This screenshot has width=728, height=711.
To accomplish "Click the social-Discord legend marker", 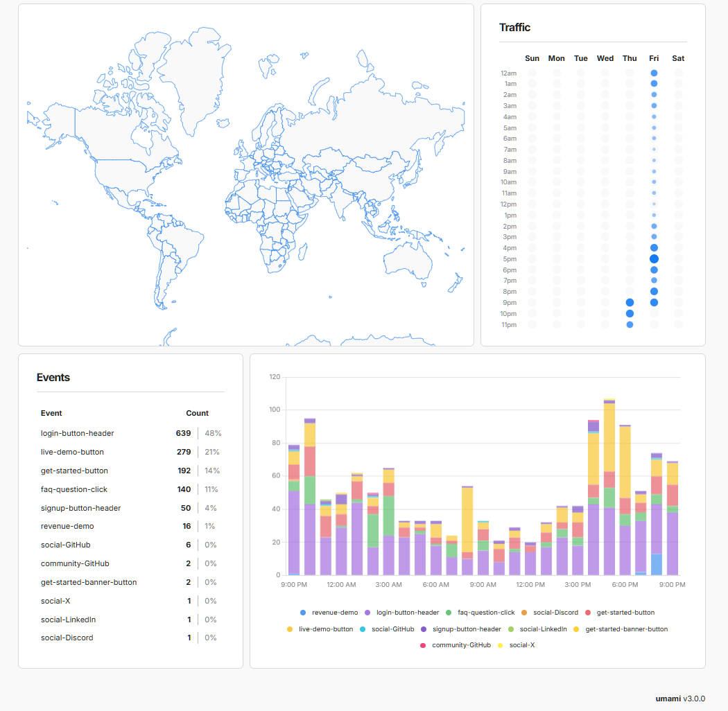I will [524, 613].
